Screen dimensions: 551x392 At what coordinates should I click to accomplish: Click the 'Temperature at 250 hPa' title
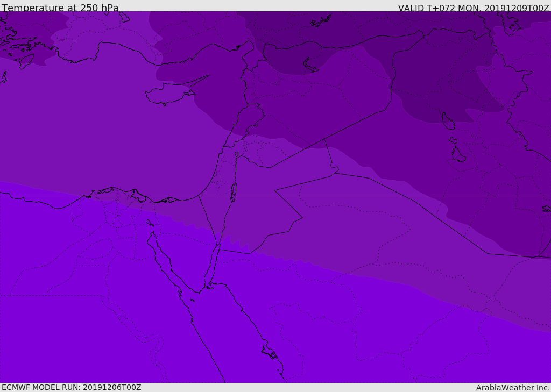click(60, 8)
